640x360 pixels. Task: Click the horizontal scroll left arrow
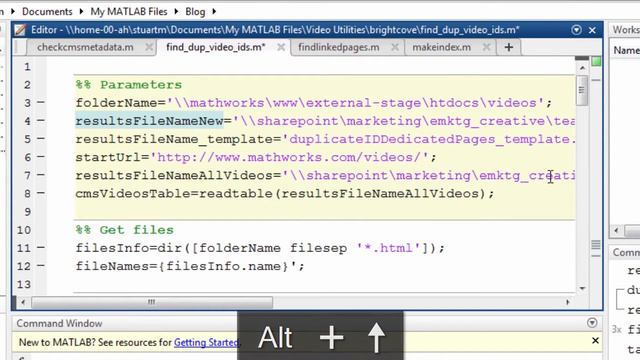[23, 302]
